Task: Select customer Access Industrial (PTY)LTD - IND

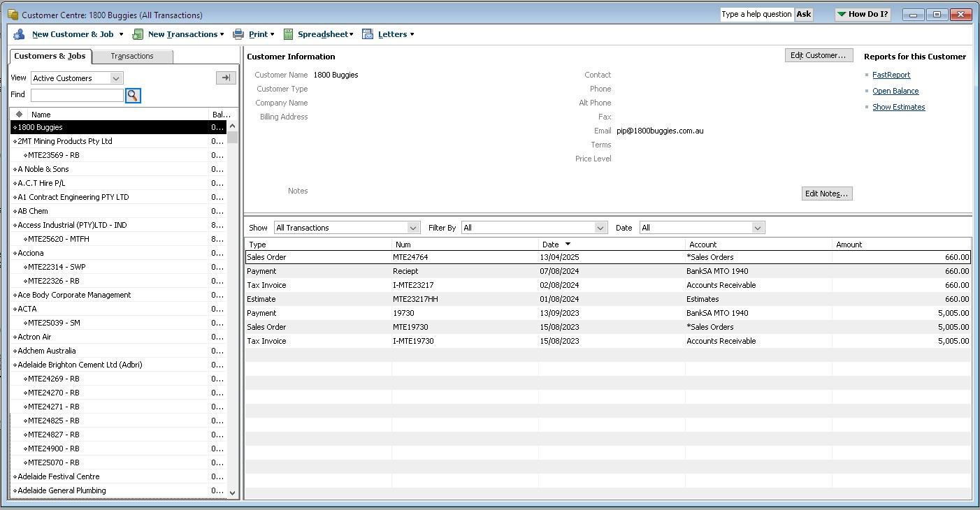Action: [x=118, y=225]
